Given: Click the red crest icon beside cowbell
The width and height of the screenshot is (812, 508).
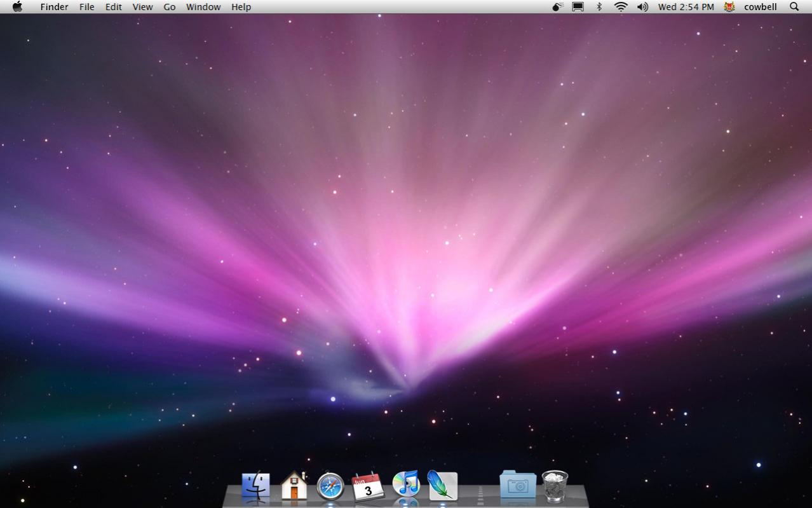Looking at the screenshot, I should pos(729,7).
